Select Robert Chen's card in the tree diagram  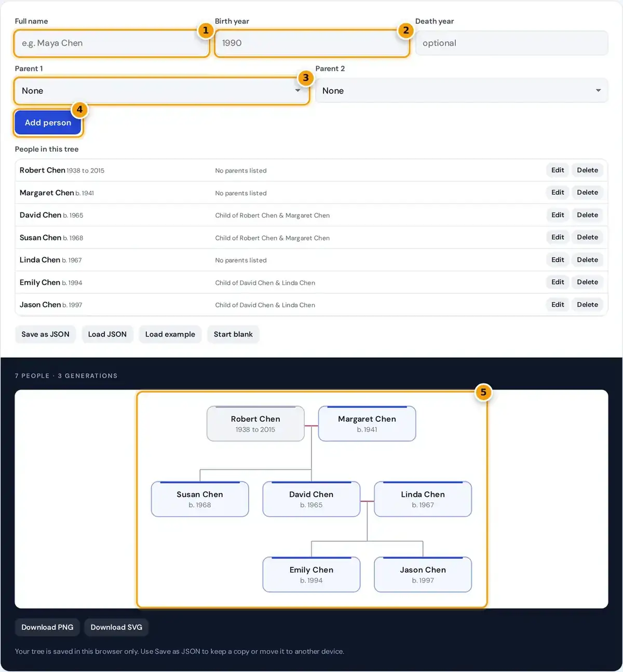pos(255,424)
